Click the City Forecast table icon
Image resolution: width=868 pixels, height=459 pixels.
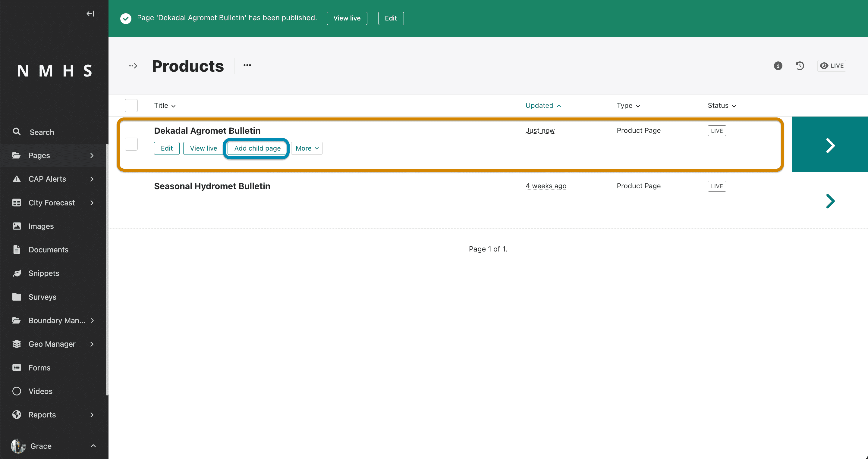17,202
